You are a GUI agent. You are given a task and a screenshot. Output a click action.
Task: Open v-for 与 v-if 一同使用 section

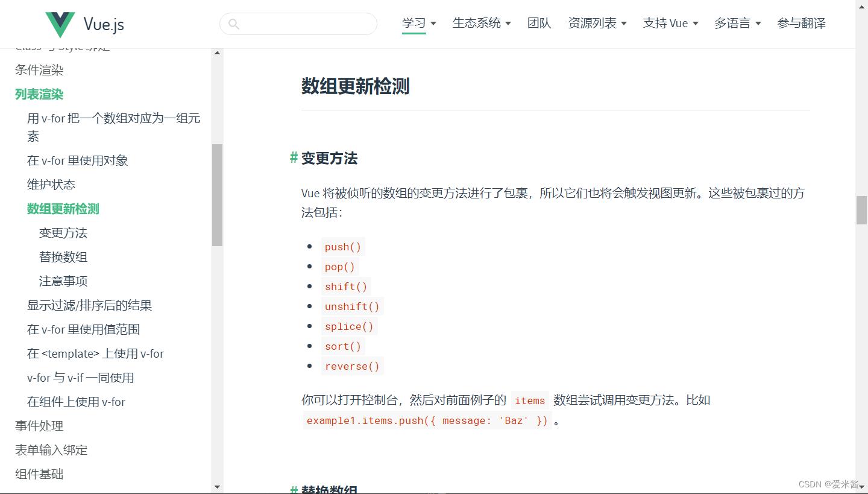pos(81,378)
